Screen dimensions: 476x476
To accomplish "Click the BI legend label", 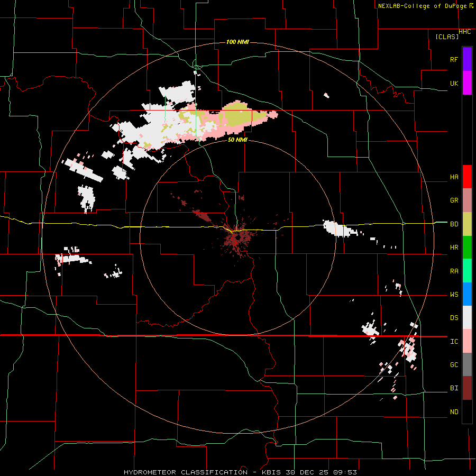I will (x=454, y=388).
